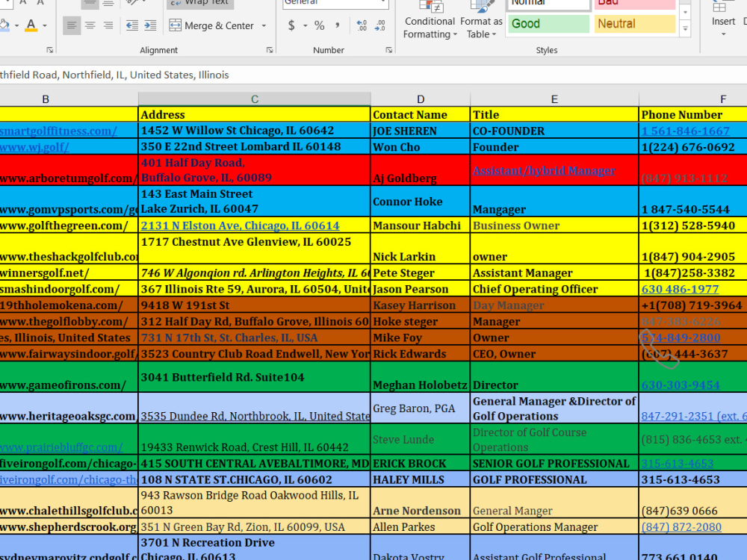Click the 630-303-9454 phone link
Image resolution: width=747 pixels, height=560 pixels.
click(681, 385)
